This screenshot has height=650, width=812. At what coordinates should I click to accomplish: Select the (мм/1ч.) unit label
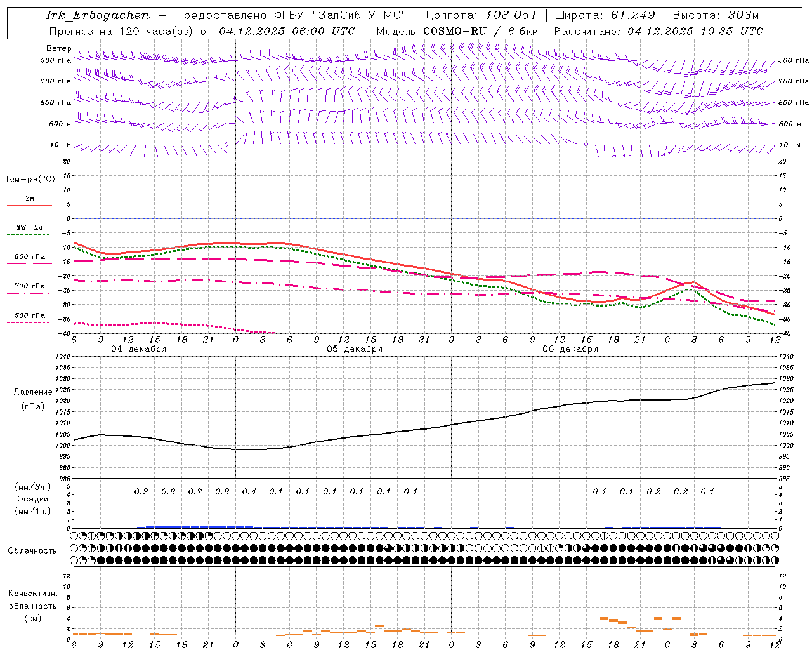(x=32, y=511)
